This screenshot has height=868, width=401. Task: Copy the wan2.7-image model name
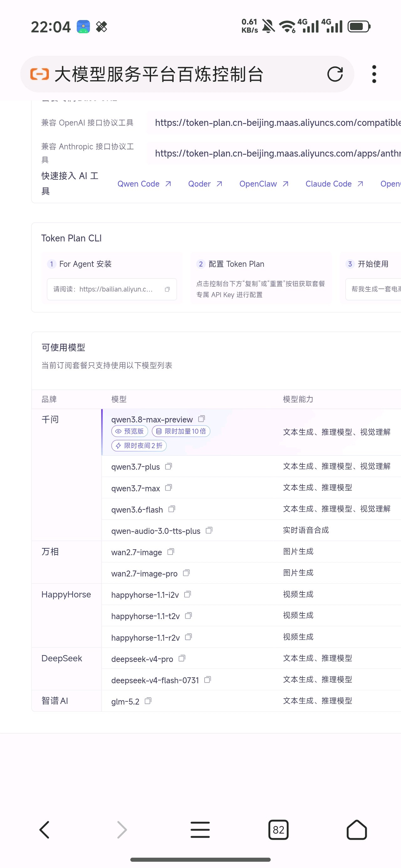(171, 552)
